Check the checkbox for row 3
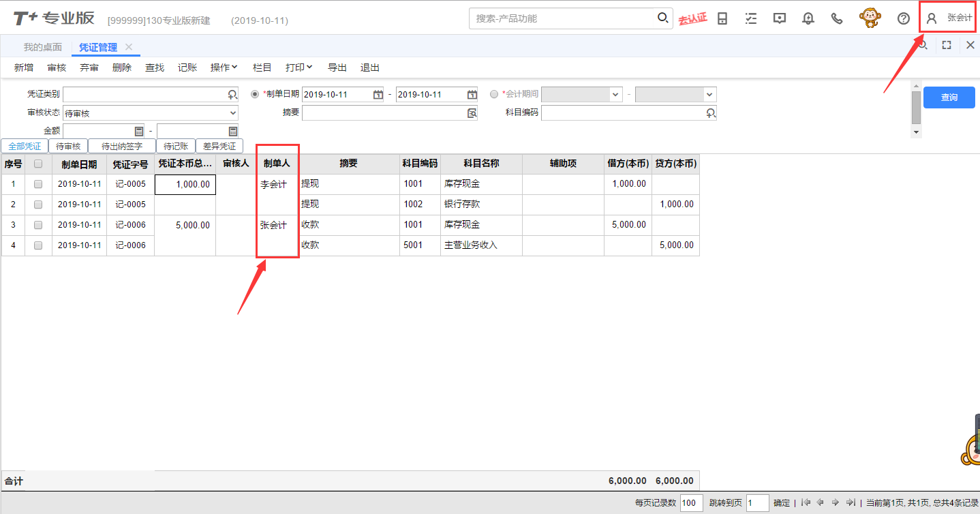The width and height of the screenshot is (980, 514). point(38,225)
